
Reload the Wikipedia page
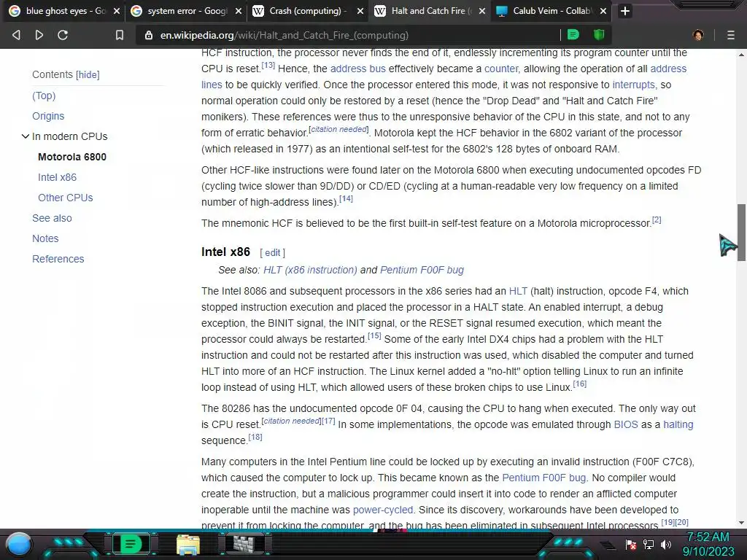[x=63, y=35]
